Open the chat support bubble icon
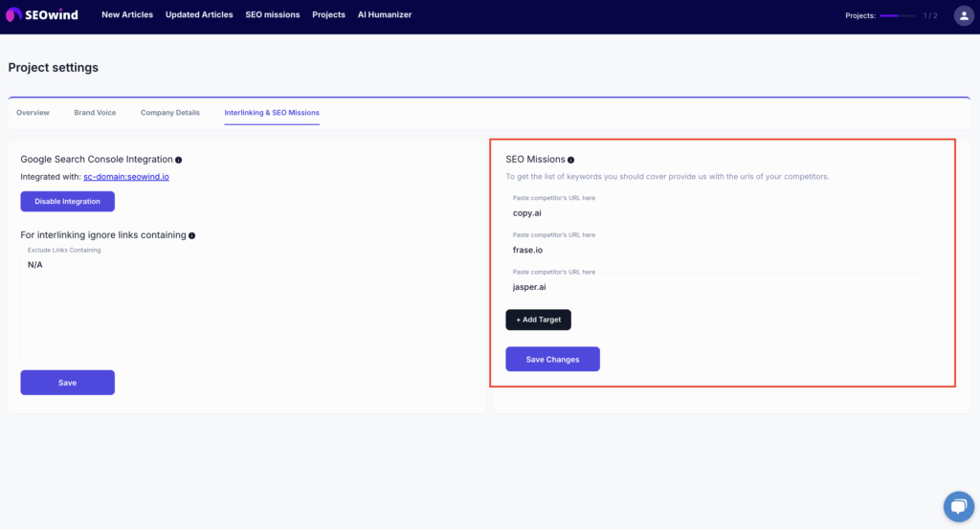Viewport: 980px width, 529px height. click(x=958, y=506)
